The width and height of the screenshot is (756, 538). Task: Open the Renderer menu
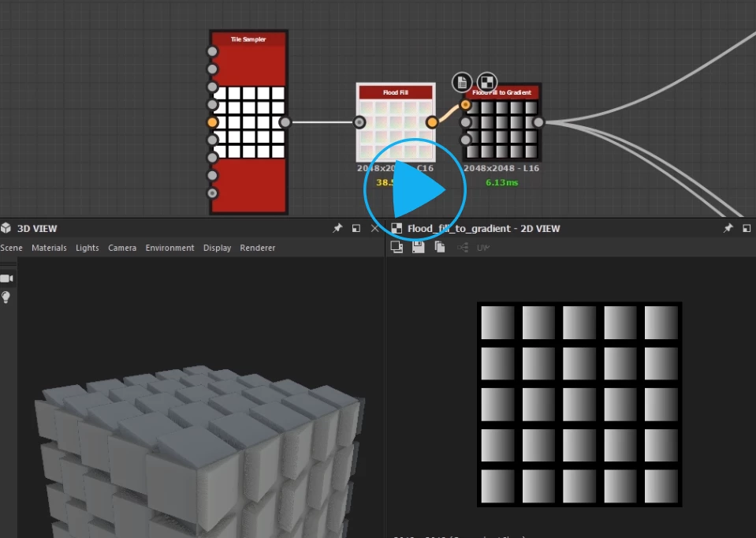258,248
